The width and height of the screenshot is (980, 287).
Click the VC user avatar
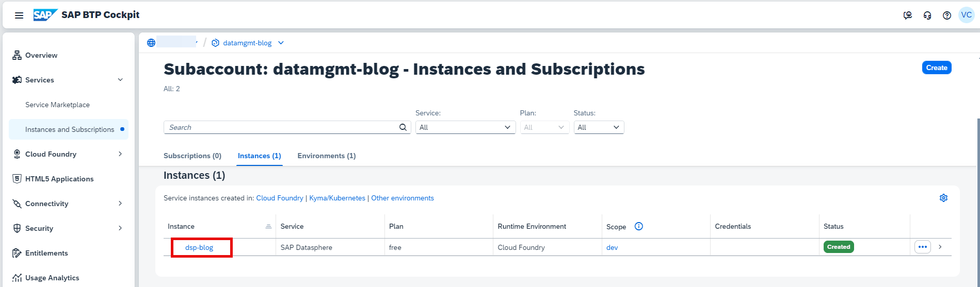(x=966, y=15)
